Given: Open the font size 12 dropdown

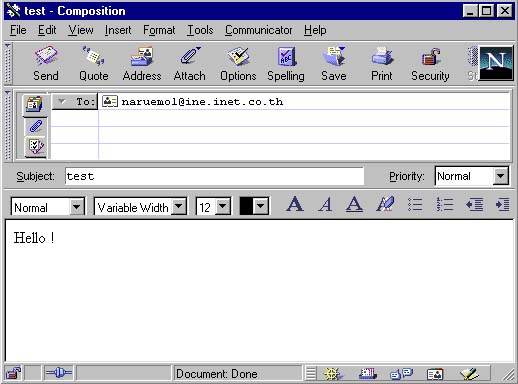Looking at the screenshot, I should [x=223, y=207].
